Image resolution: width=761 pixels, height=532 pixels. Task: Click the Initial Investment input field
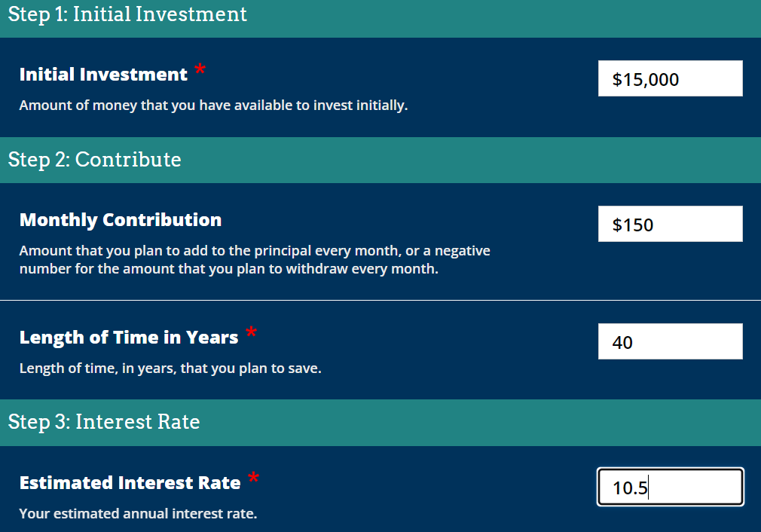(x=670, y=79)
